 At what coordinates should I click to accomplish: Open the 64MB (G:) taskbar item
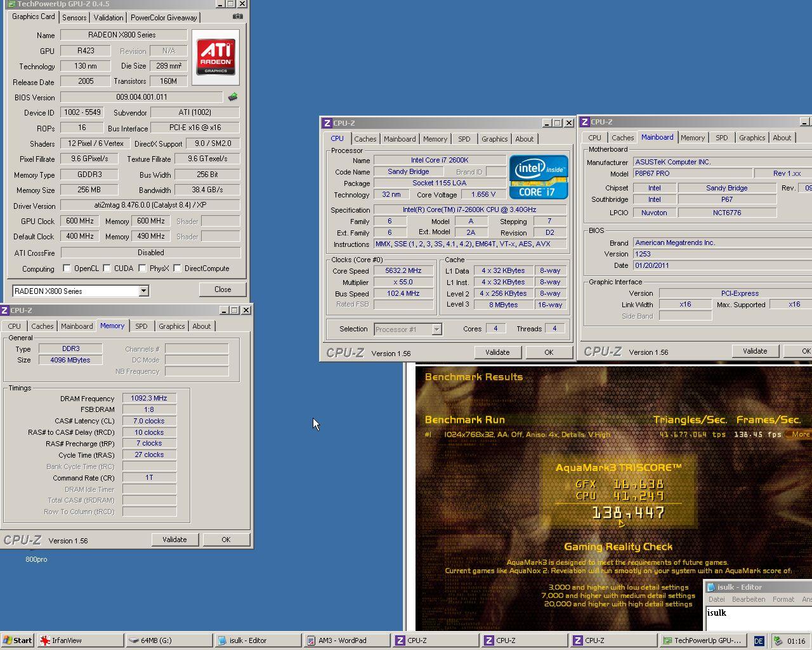tap(169, 640)
